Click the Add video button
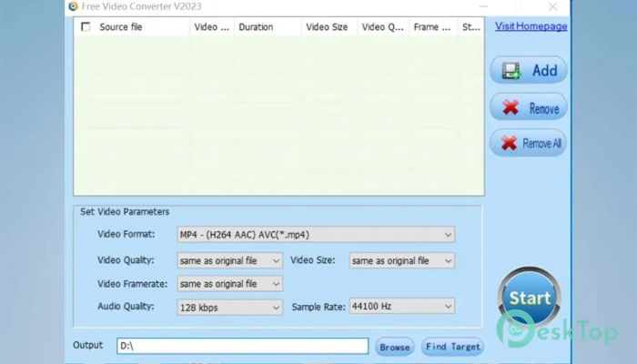The image size is (637, 364). (528, 70)
